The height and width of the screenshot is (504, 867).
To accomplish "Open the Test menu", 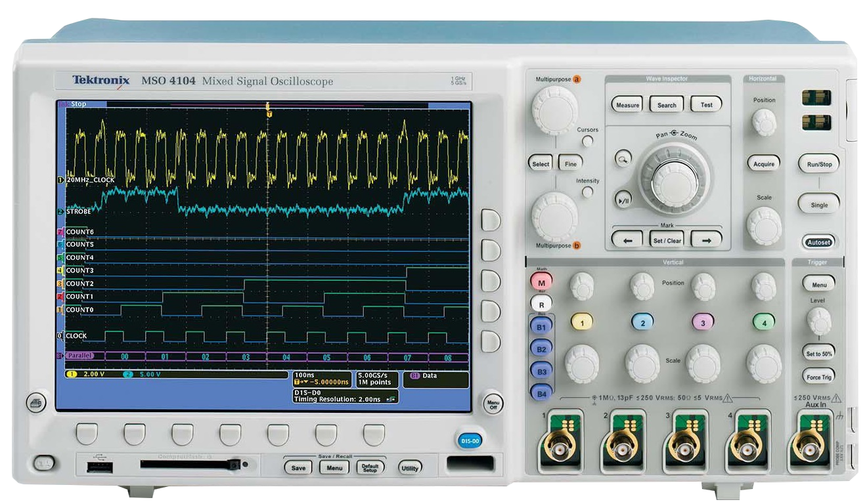I will (706, 104).
